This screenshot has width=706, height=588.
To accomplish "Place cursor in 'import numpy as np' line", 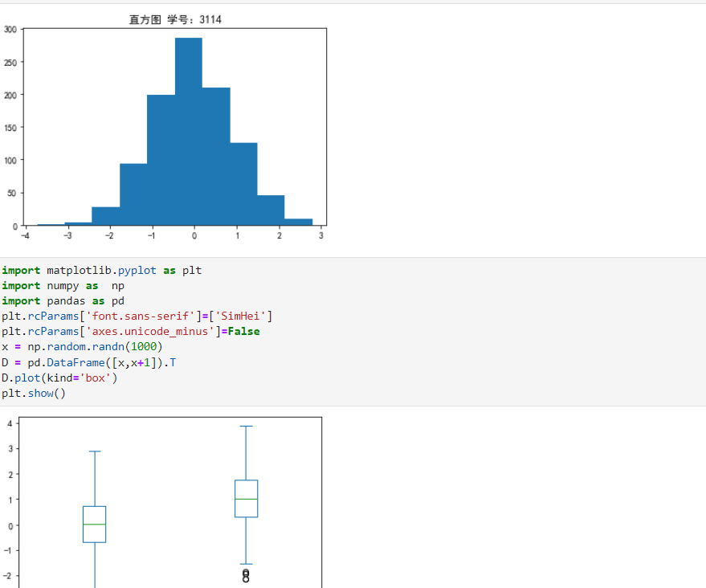I will (x=63, y=286).
